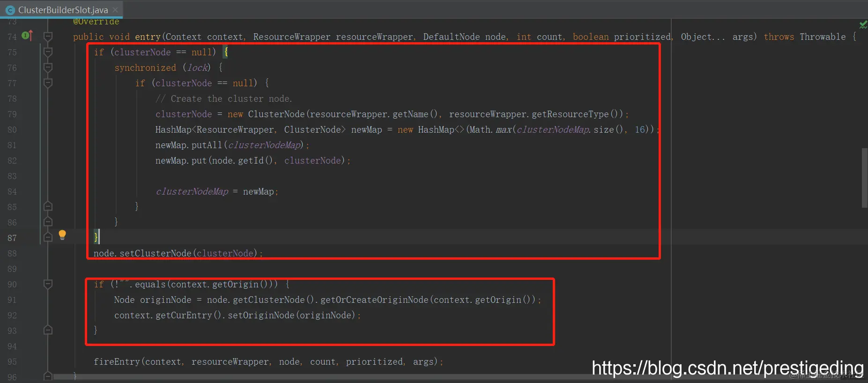Click the green inspection checkmark icon
This screenshot has height=383, width=868.
point(862,24)
